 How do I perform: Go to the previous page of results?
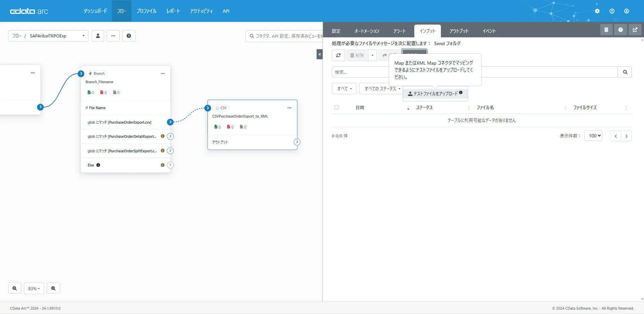pyautogui.click(x=616, y=136)
